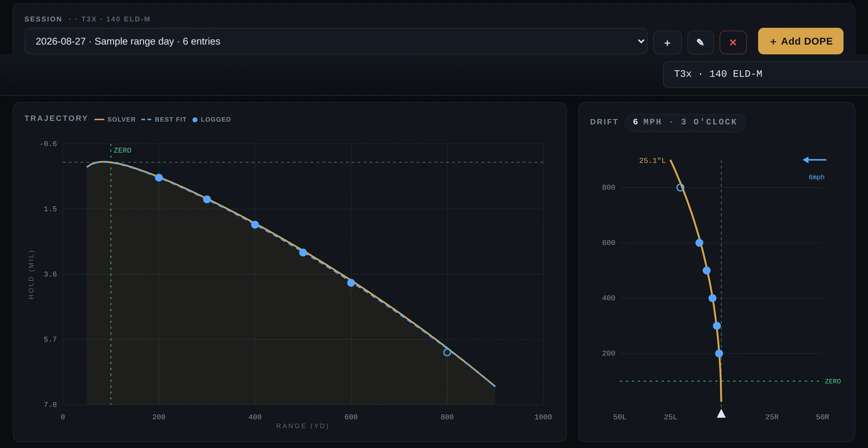Image resolution: width=868 pixels, height=448 pixels.
Task: Click the SESSION header label
Action: 43,19
